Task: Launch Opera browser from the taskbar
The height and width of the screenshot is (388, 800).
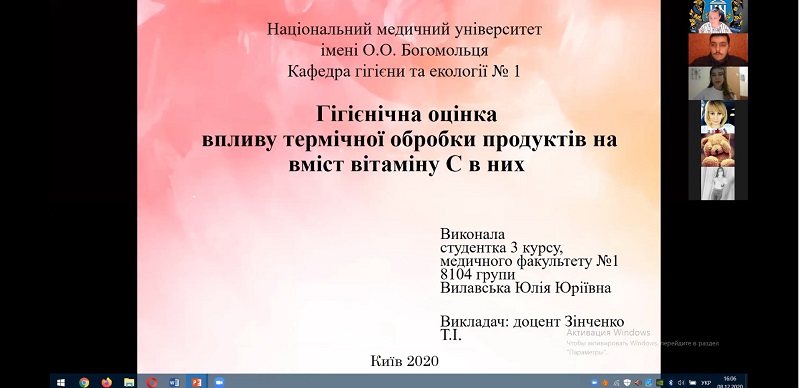Action: click(x=152, y=382)
